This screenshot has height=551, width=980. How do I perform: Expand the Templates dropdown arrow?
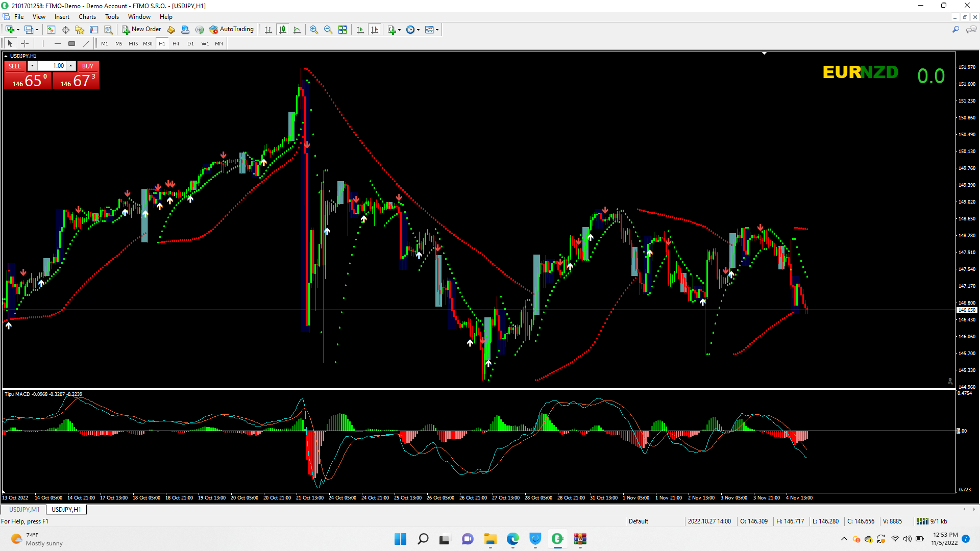point(437,30)
